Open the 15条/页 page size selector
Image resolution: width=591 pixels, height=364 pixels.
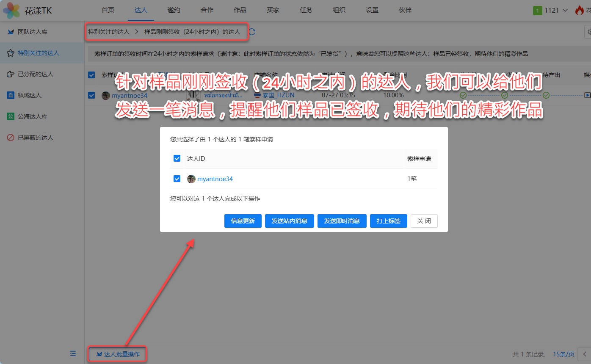coord(563,354)
